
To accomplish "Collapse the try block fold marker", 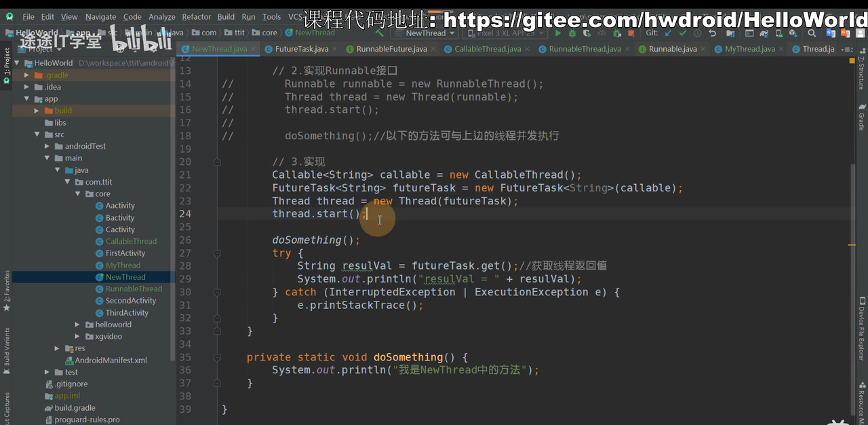I will [x=217, y=253].
